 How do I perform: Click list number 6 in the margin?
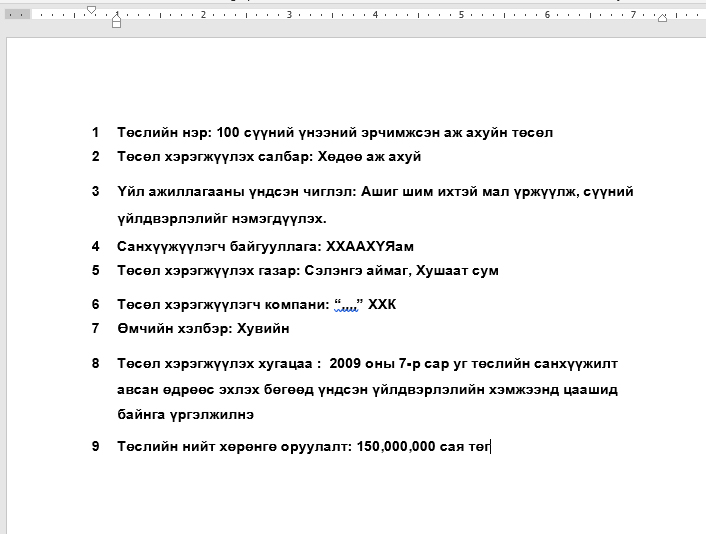[95, 304]
